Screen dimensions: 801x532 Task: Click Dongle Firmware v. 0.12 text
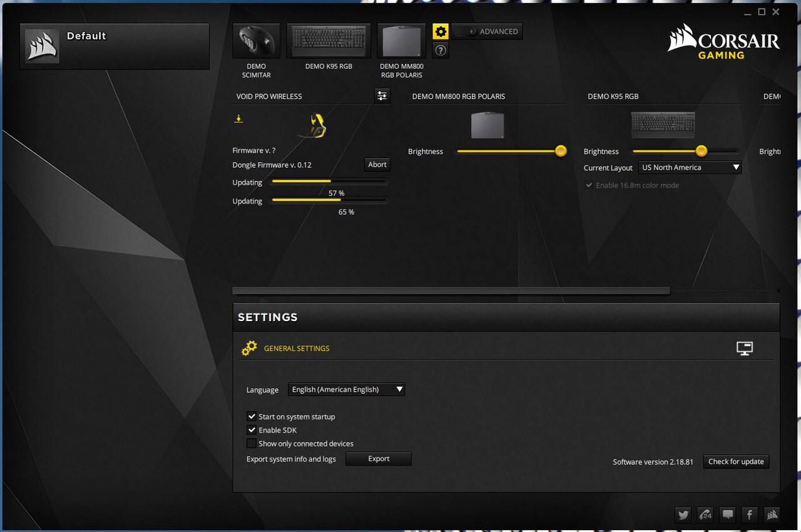point(272,165)
